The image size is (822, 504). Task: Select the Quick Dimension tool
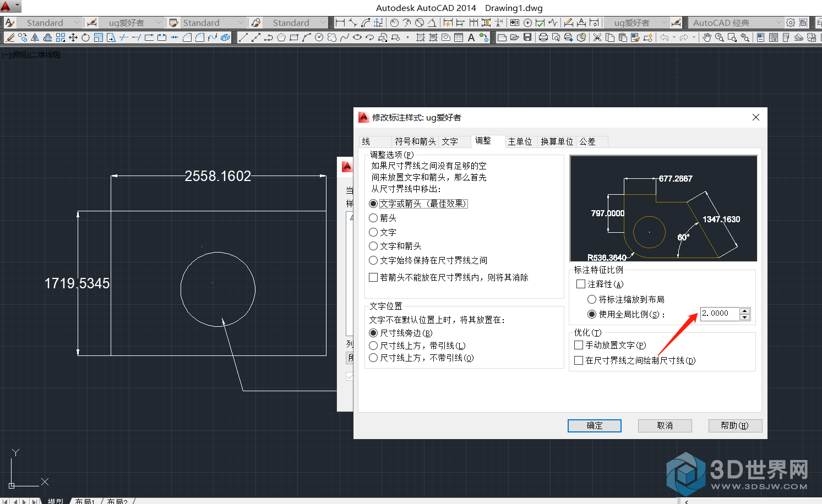point(448,23)
